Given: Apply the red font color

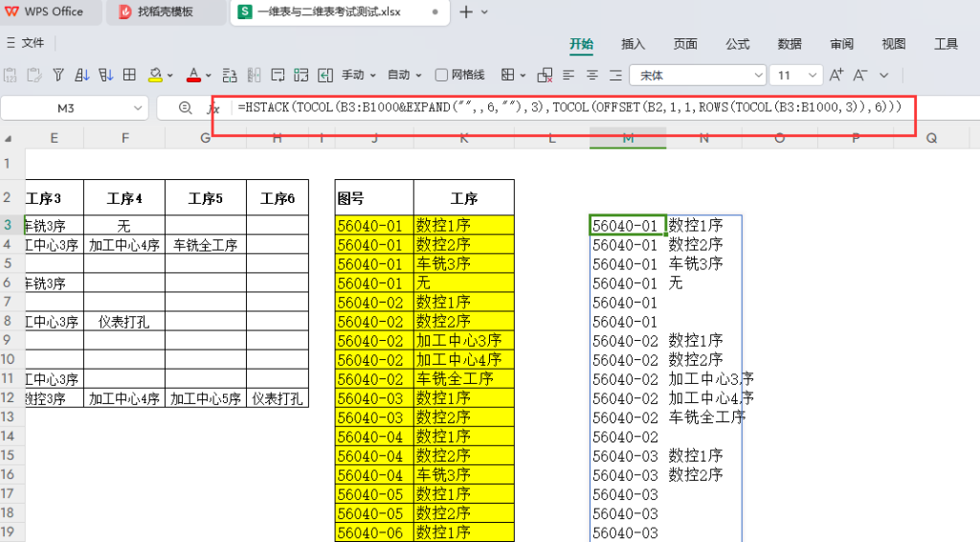Looking at the screenshot, I should (x=193, y=75).
